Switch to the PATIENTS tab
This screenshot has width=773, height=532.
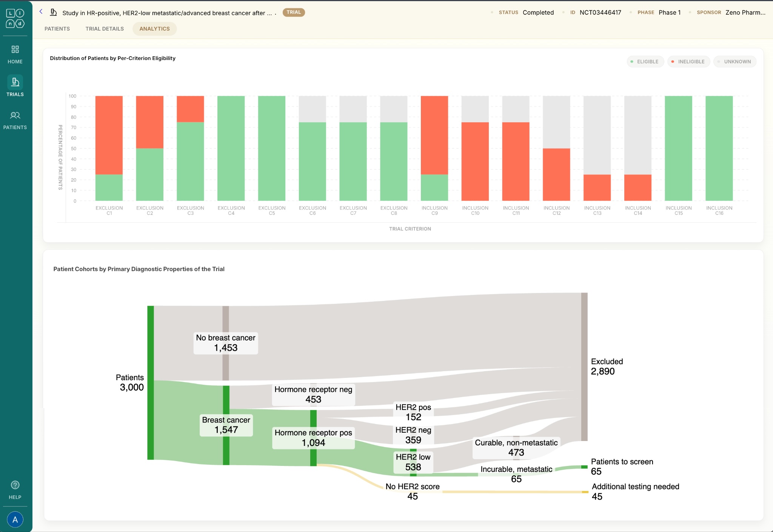coord(57,28)
